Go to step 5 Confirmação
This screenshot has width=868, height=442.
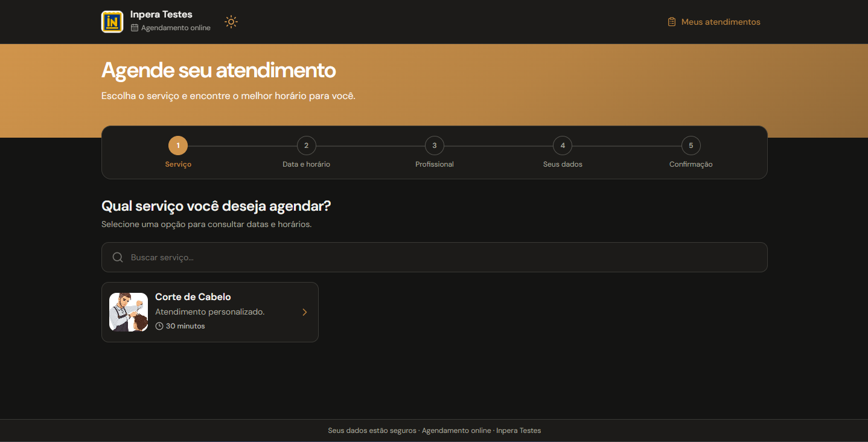pos(691,146)
